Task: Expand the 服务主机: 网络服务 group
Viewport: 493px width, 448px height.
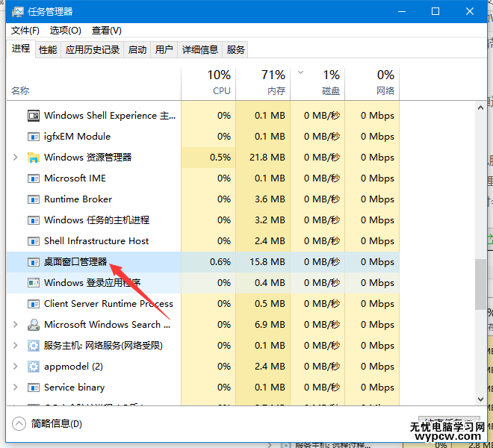Action: click(15, 346)
